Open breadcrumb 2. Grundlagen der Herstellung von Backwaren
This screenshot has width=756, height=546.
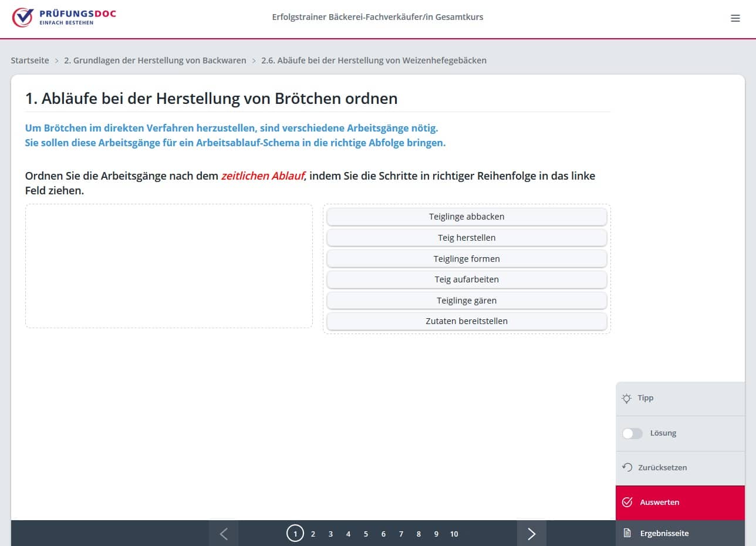tap(155, 60)
